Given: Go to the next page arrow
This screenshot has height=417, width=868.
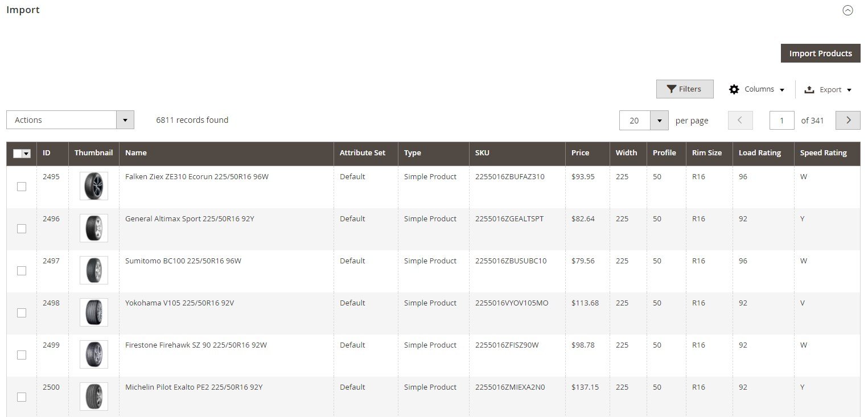Looking at the screenshot, I should (848, 121).
